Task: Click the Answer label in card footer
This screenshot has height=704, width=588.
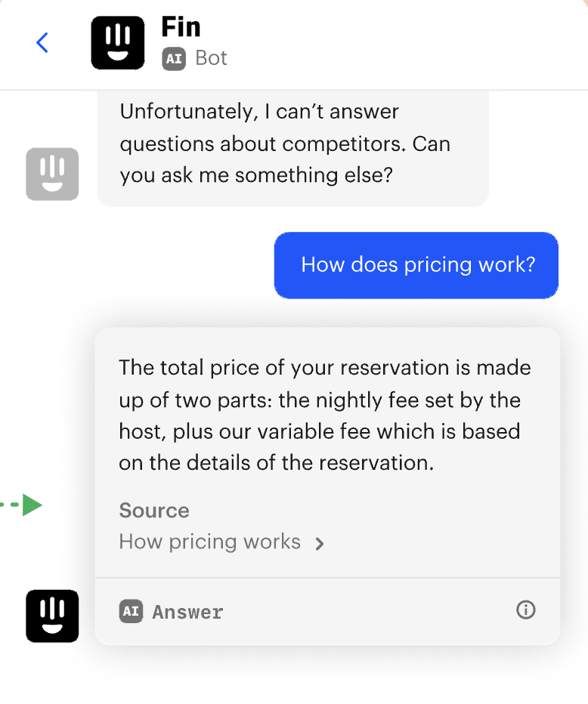Action: 187,612
